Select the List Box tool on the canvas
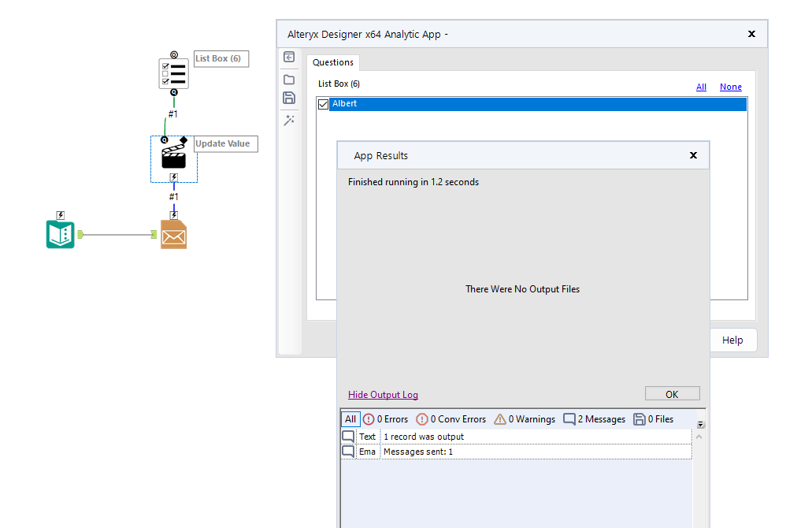Viewport: 812px width, 528px height. (x=173, y=72)
